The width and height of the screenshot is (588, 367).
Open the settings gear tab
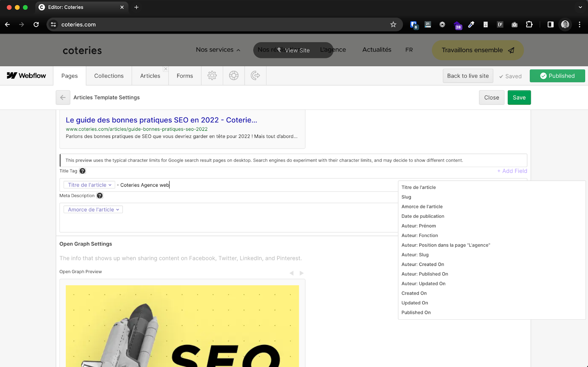212,76
